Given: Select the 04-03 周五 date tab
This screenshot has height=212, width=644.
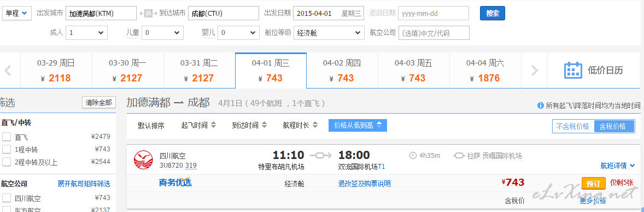Looking at the screenshot, I should [414, 70].
